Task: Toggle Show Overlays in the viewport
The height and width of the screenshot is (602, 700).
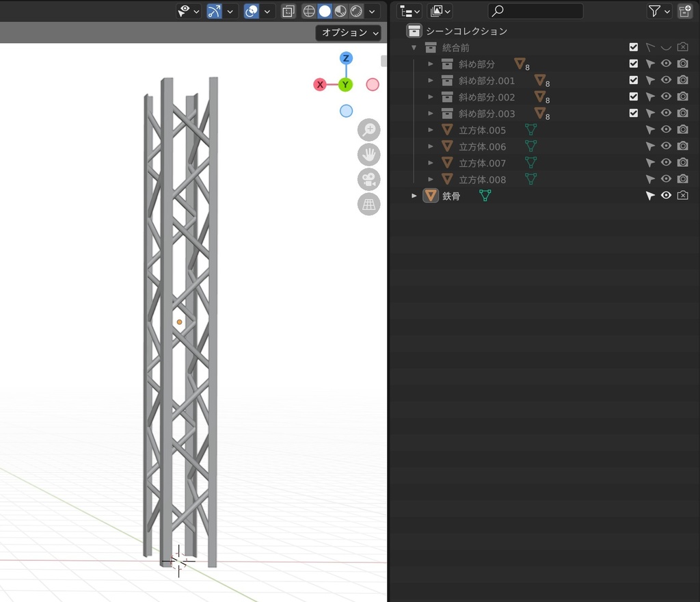Action: [251, 11]
